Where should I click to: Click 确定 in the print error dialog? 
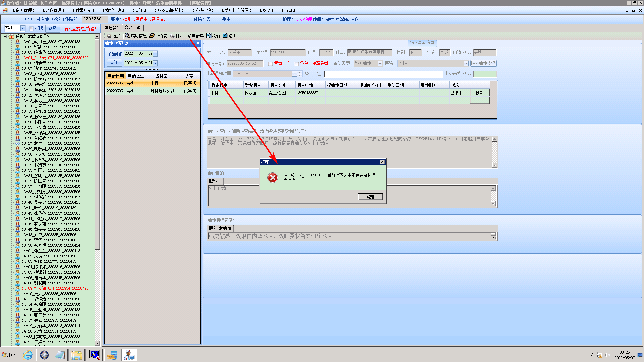tap(370, 197)
